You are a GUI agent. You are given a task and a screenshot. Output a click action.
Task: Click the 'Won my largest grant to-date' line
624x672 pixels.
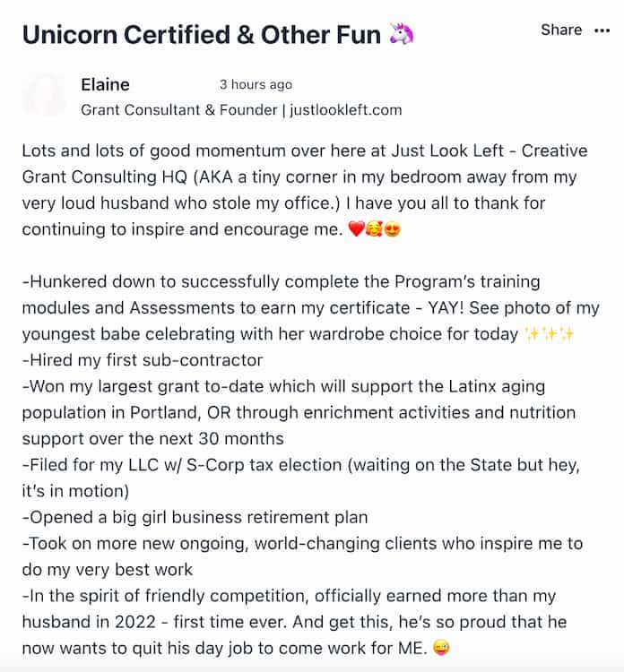pyautogui.click(x=299, y=412)
